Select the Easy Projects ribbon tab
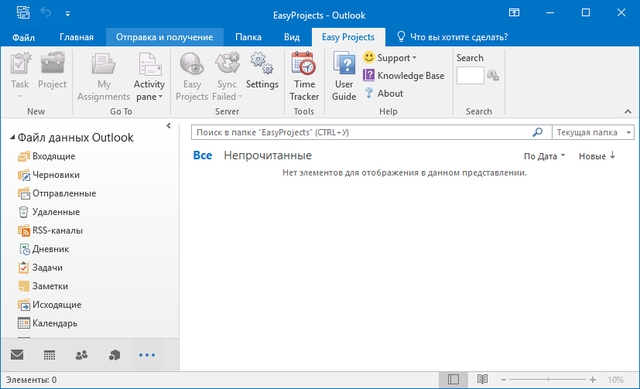This screenshot has width=640, height=389. pyautogui.click(x=348, y=37)
